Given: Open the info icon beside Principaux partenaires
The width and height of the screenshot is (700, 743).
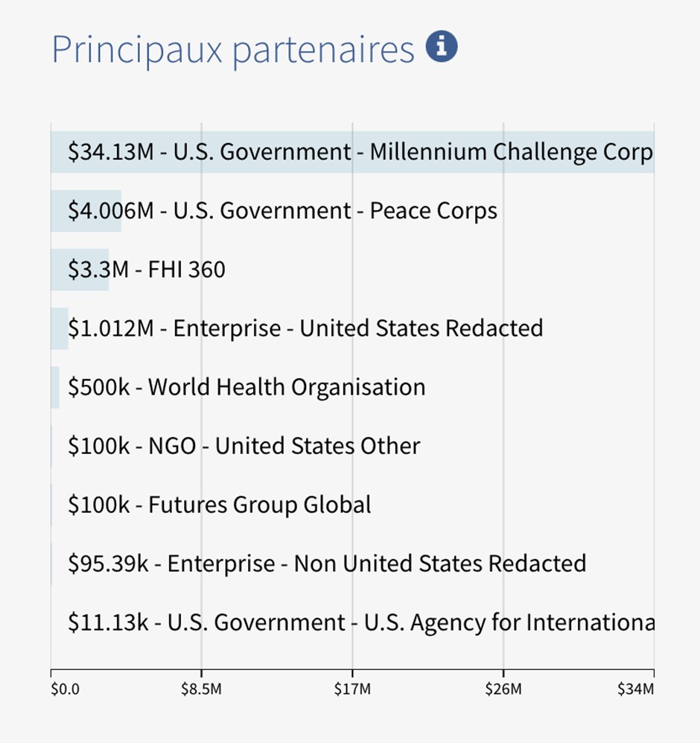Looking at the screenshot, I should point(442,46).
